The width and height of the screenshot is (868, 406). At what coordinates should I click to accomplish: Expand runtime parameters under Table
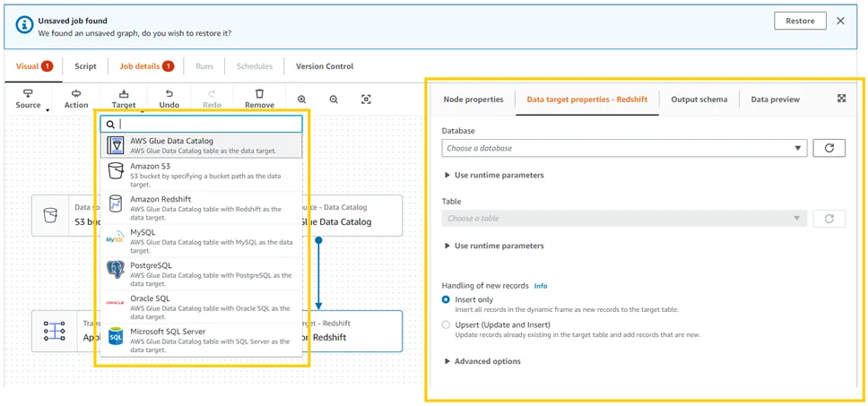point(494,246)
